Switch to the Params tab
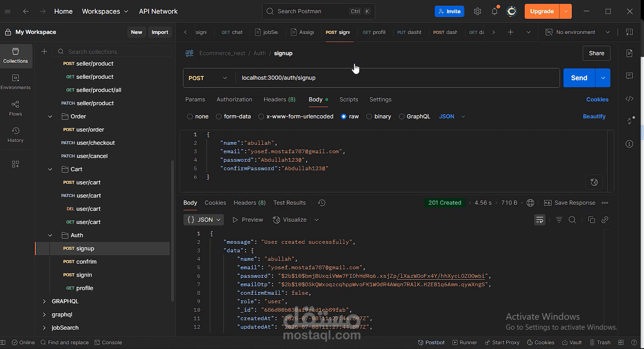This screenshot has height=349, width=644. 195,100
